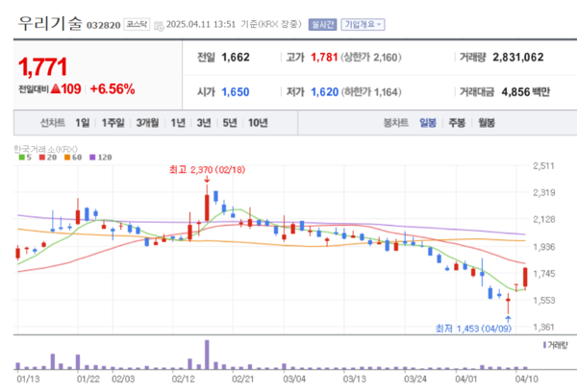The width and height of the screenshot is (577, 392).
Task: Click the 하한가 1,164 lower limit text
Action: coord(371,92)
